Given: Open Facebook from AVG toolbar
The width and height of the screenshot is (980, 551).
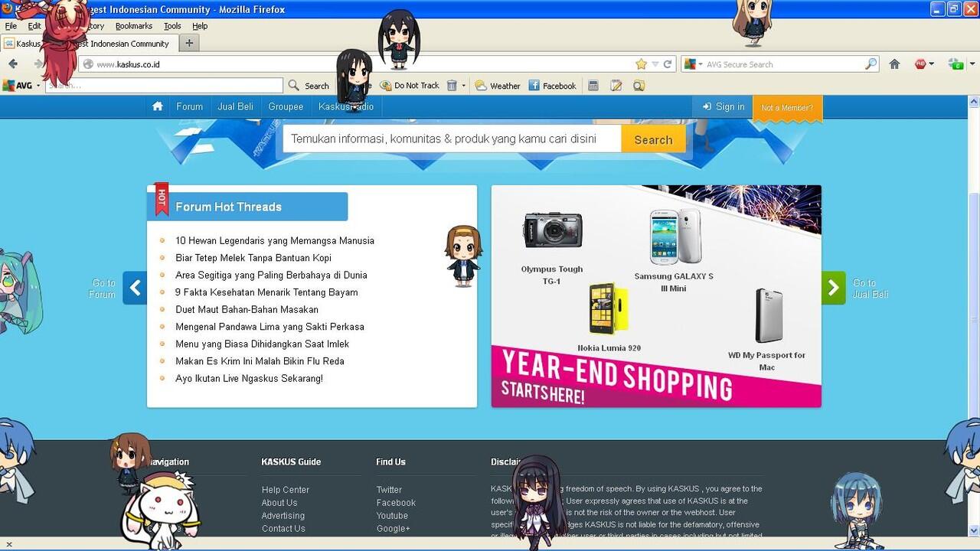Looking at the screenshot, I should click(x=552, y=86).
